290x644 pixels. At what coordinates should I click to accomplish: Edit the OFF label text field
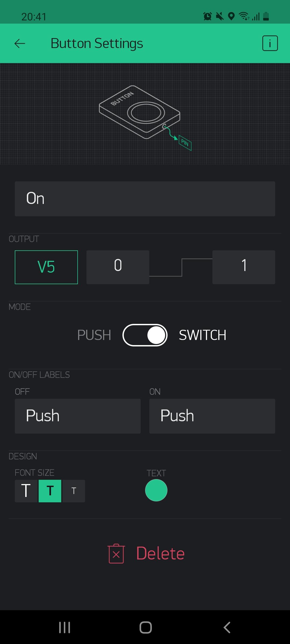78,416
